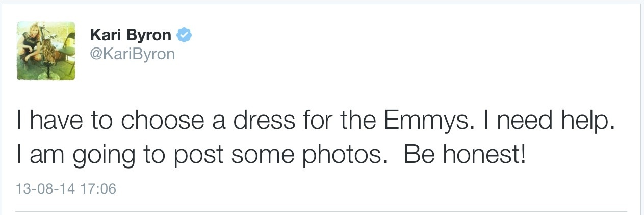Click the divider line below the timestamp

(x=321, y=211)
